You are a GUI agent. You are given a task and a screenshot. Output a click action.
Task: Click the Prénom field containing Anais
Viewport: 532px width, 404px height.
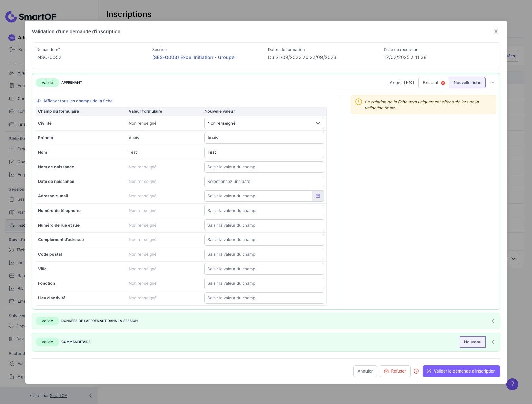pos(264,138)
